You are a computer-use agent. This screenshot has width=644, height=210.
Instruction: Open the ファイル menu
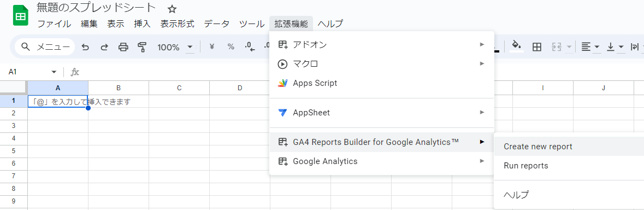tap(54, 24)
